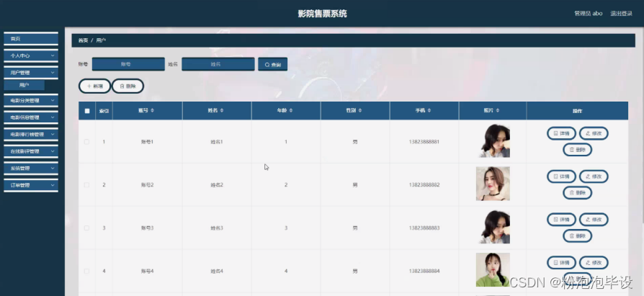Viewport: 644px width, 296px height.
Task: Check the checkbox for row 账号3
Action: 86,228
